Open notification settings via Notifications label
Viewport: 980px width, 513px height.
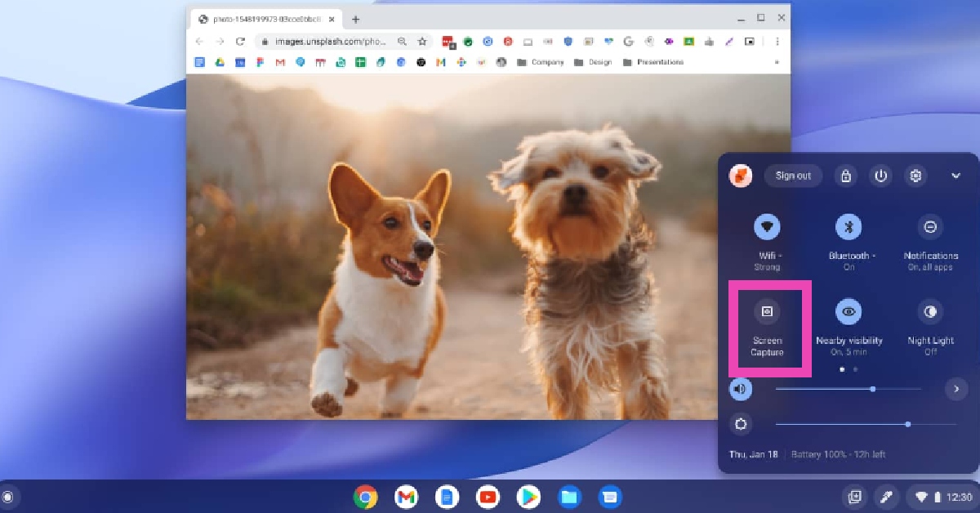tap(931, 256)
